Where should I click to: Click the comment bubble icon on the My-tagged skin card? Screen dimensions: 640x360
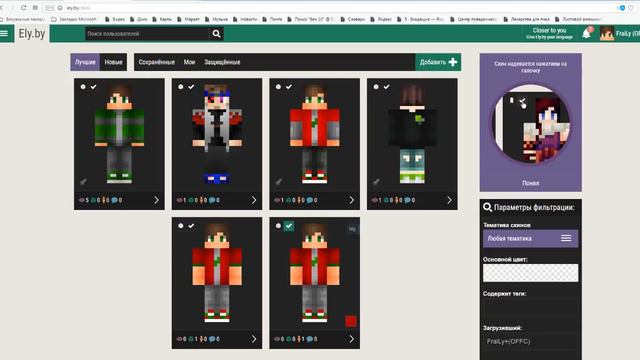pyautogui.click(x=309, y=339)
